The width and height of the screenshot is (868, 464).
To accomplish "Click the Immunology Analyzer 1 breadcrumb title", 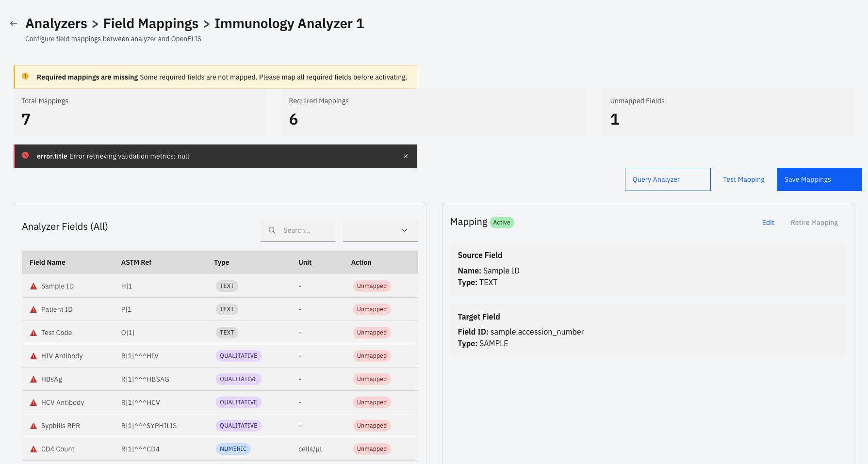I will coord(289,23).
